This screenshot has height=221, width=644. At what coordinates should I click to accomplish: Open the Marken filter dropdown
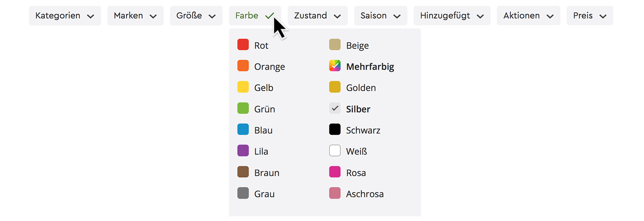135,16
